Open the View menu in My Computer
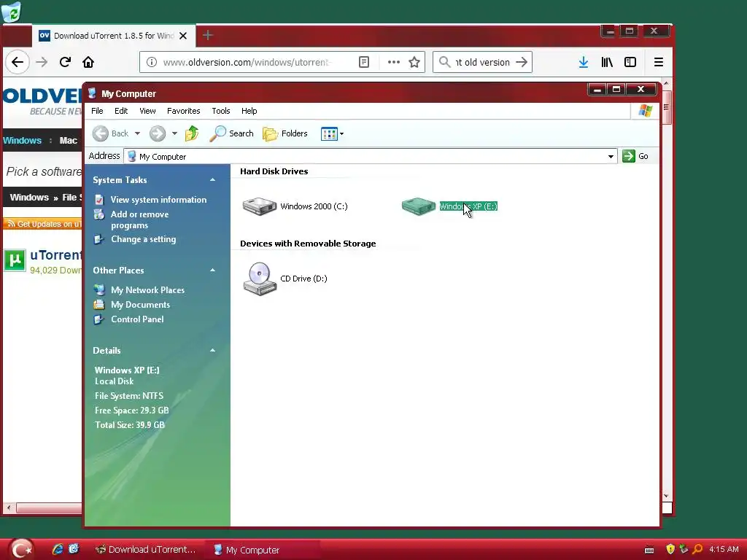The image size is (747, 560). [x=147, y=111]
